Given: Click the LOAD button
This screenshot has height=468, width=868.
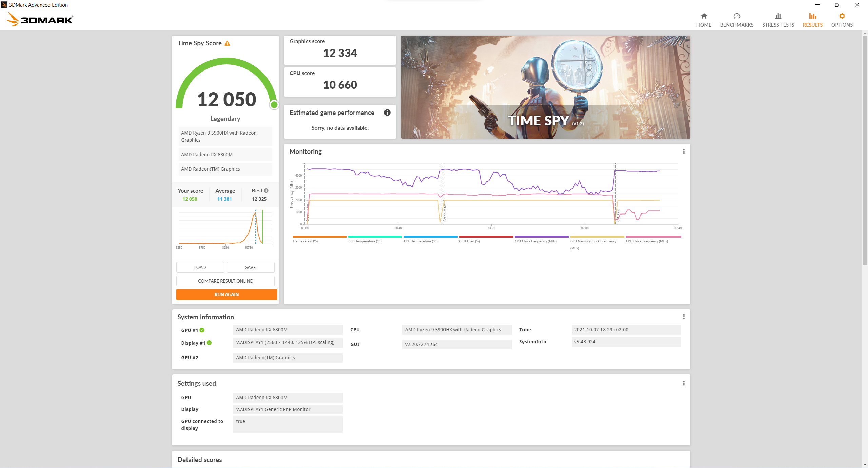Looking at the screenshot, I should pos(200,267).
